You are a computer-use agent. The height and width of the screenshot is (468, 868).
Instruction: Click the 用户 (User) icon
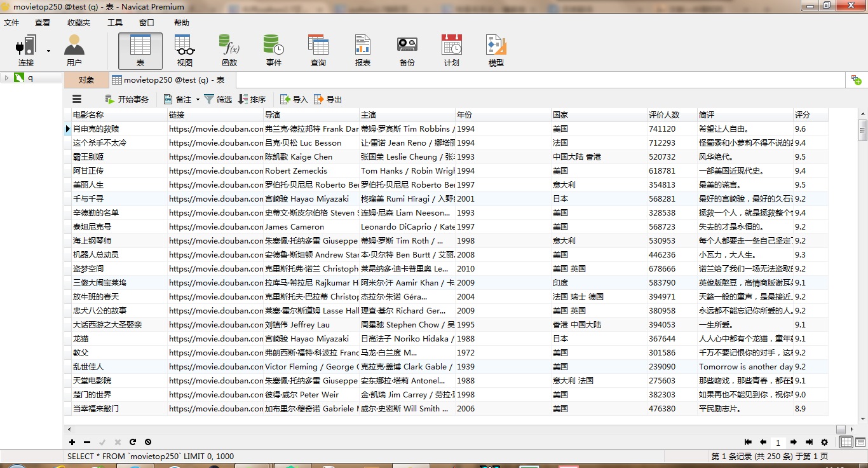74,51
